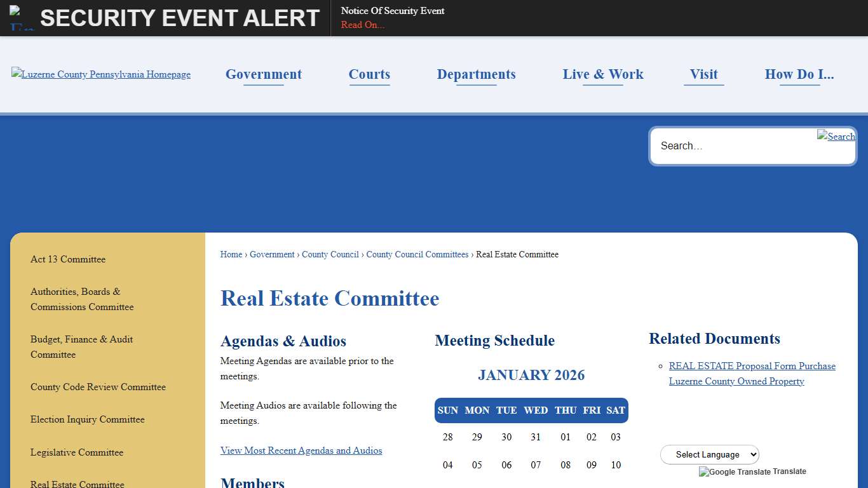Click inside the Search input field
868x488 pixels.
click(731, 146)
